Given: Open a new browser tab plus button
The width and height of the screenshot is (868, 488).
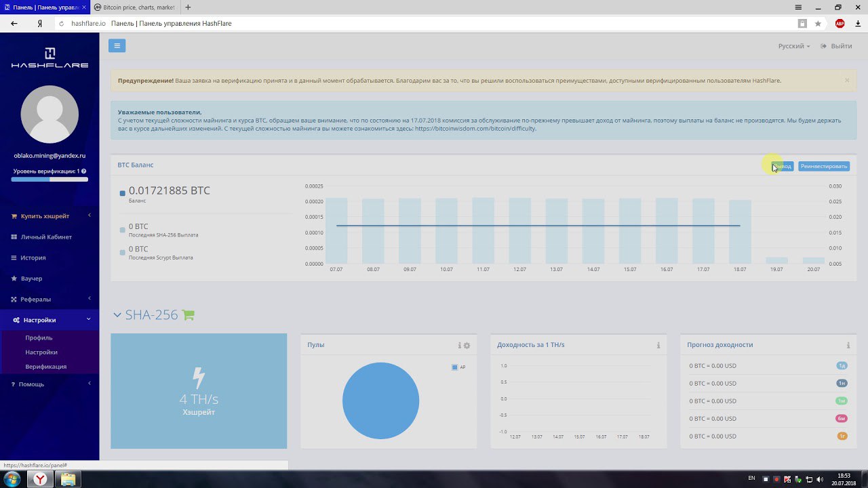Looking at the screenshot, I should pyautogui.click(x=188, y=7).
